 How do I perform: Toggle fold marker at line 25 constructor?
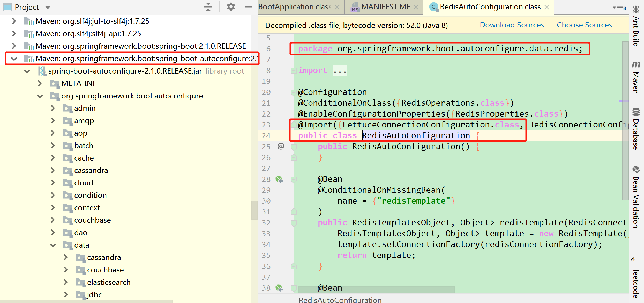[294, 147]
